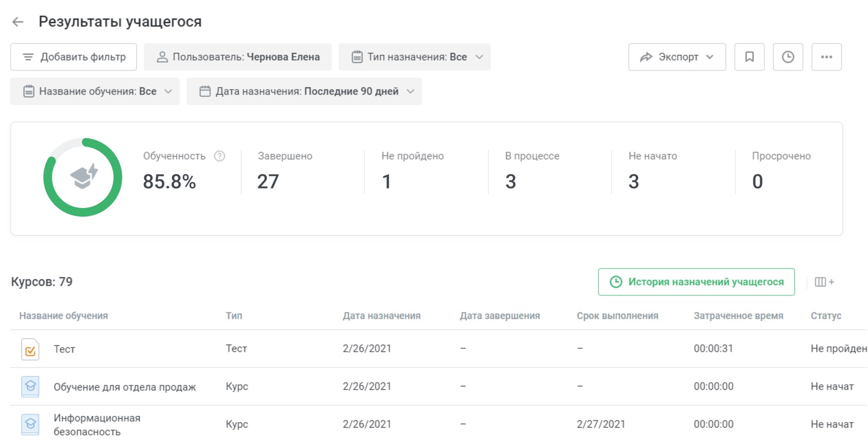Click the Обучение для отдела продаж course icon
The image size is (868, 442).
(30, 387)
